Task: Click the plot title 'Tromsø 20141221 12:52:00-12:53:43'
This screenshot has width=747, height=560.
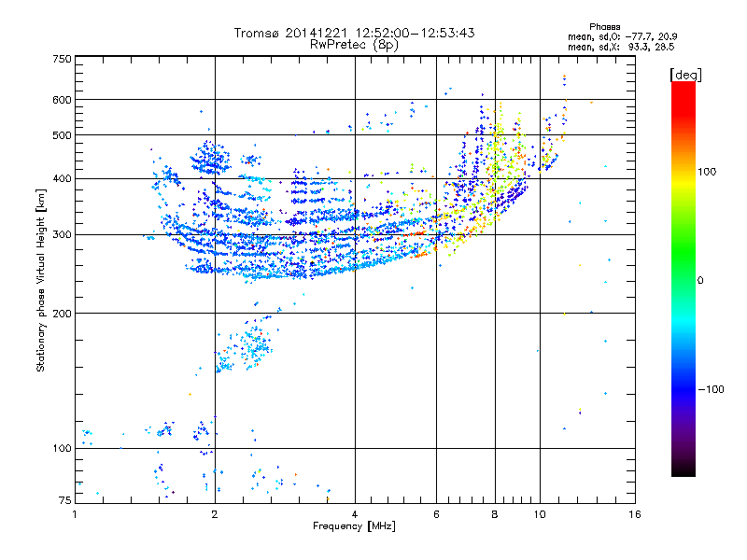Action: pyautogui.click(x=354, y=33)
